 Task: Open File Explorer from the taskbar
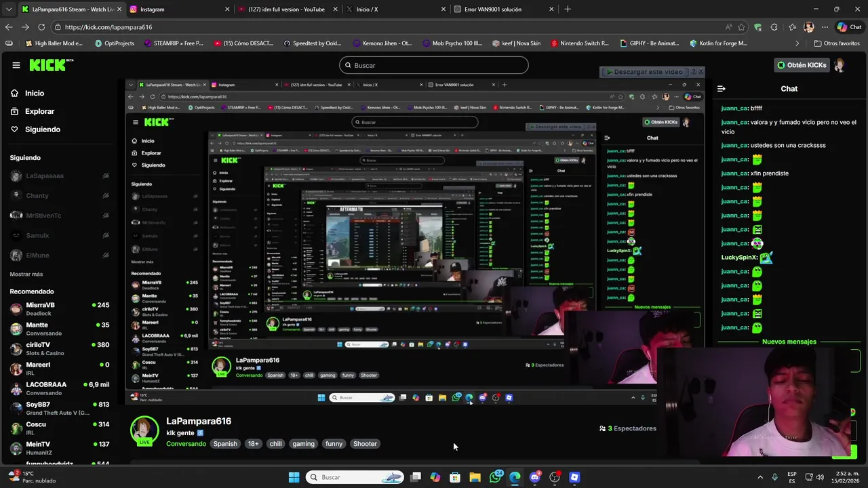coord(475,477)
